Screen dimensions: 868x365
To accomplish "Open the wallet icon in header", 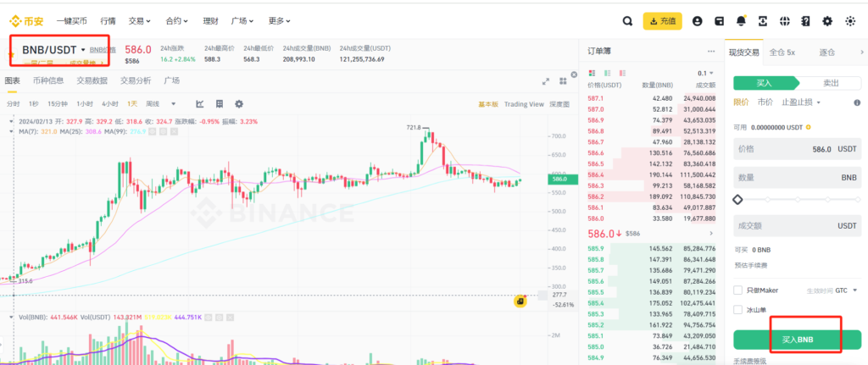I will coord(719,21).
